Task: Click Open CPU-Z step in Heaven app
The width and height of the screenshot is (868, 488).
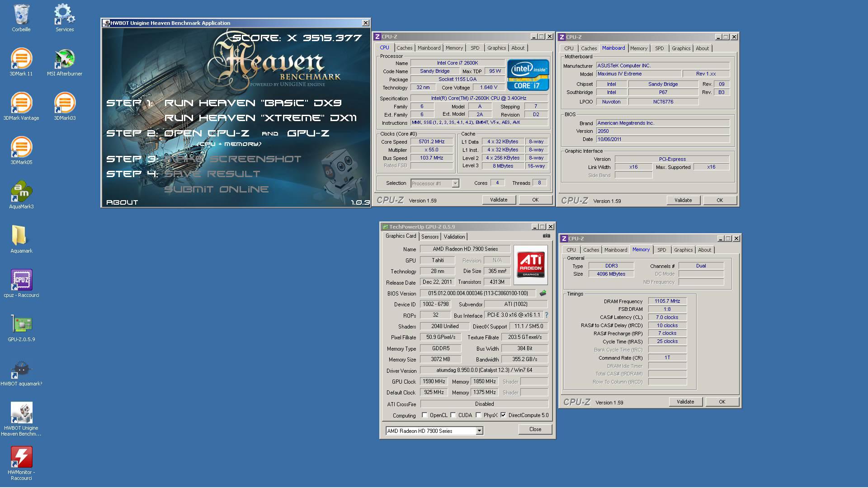Action: pyautogui.click(x=207, y=133)
